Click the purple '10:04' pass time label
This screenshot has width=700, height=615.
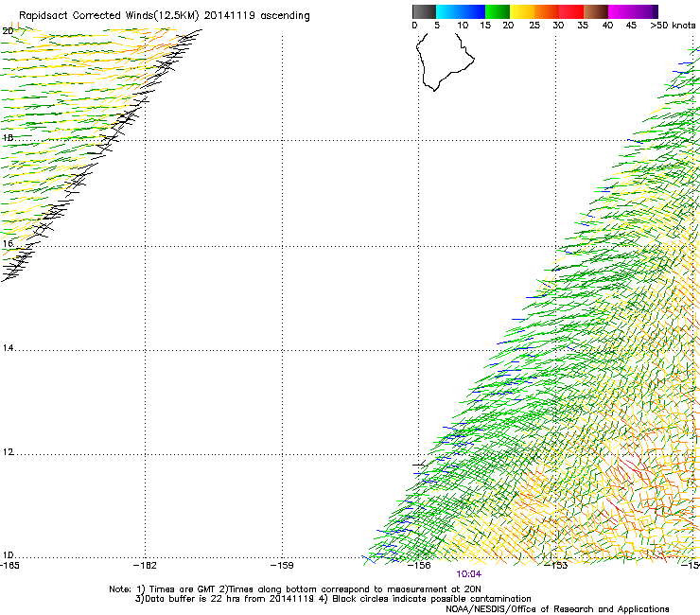[469, 574]
